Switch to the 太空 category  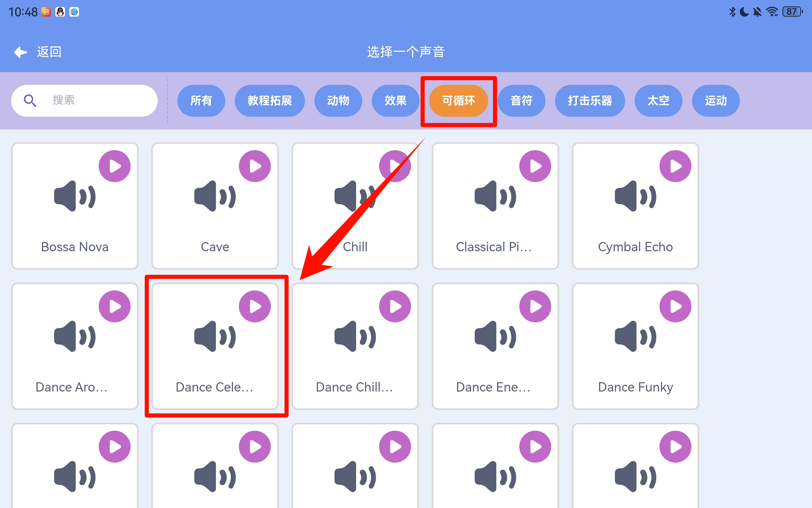tap(658, 100)
